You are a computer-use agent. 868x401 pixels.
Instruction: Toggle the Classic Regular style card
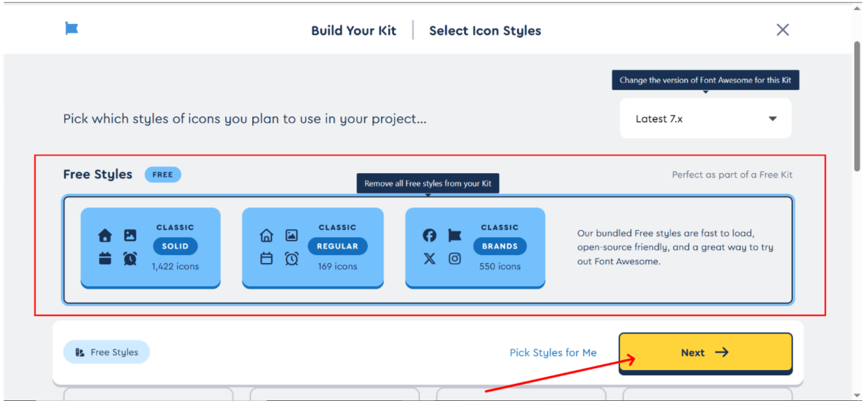click(x=313, y=248)
